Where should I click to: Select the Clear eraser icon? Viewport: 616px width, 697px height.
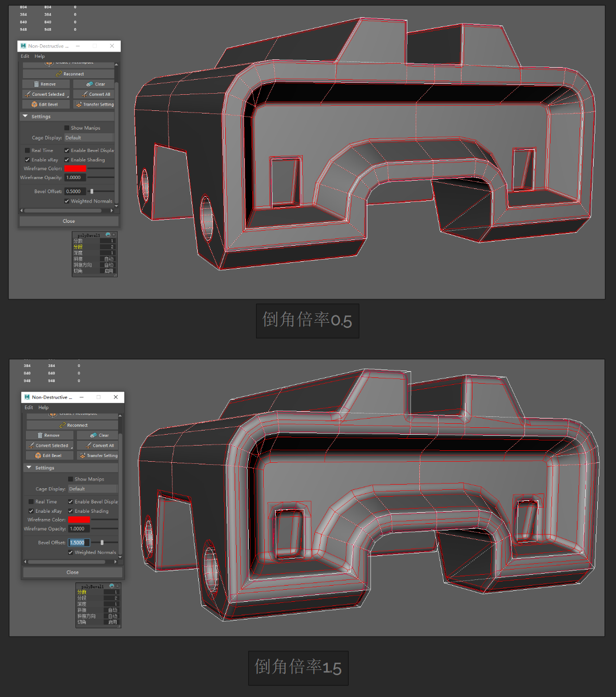click(x=89, y=84)
